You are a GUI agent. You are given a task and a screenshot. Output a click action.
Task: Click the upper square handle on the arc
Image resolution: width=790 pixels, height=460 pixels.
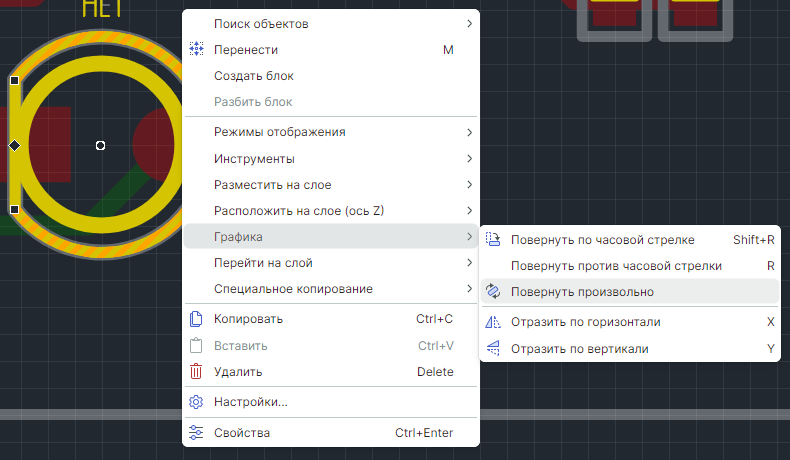pos(15,80)
